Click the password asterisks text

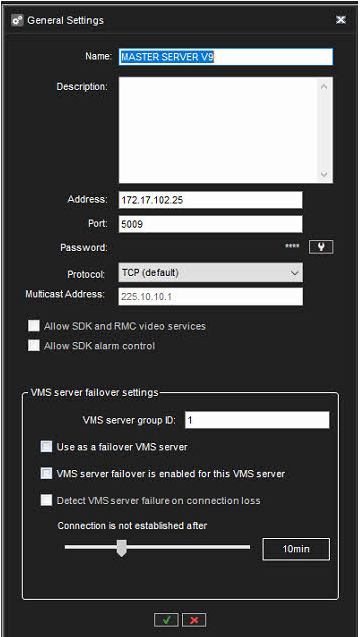point(292,247)
